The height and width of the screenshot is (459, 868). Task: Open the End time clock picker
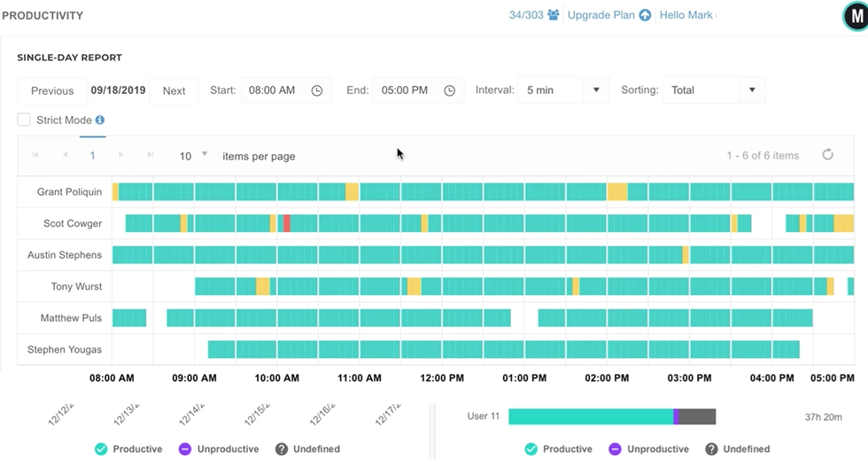[450, 90]
